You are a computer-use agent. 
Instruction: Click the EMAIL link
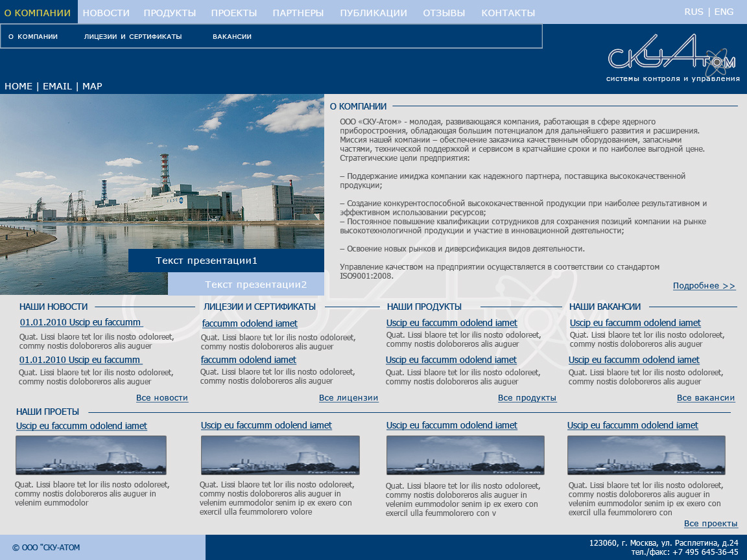point(57,86)
